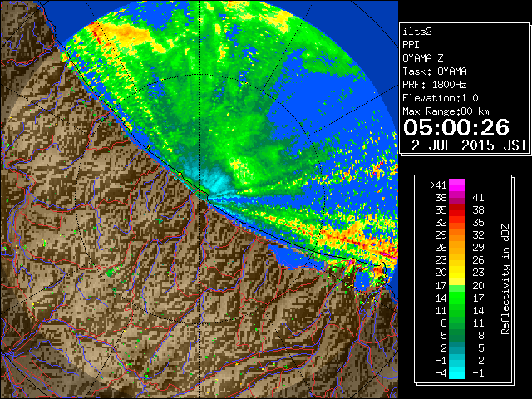Click the radar origin where crosshair lines meet
532x399 pixels.
(200, 199)
